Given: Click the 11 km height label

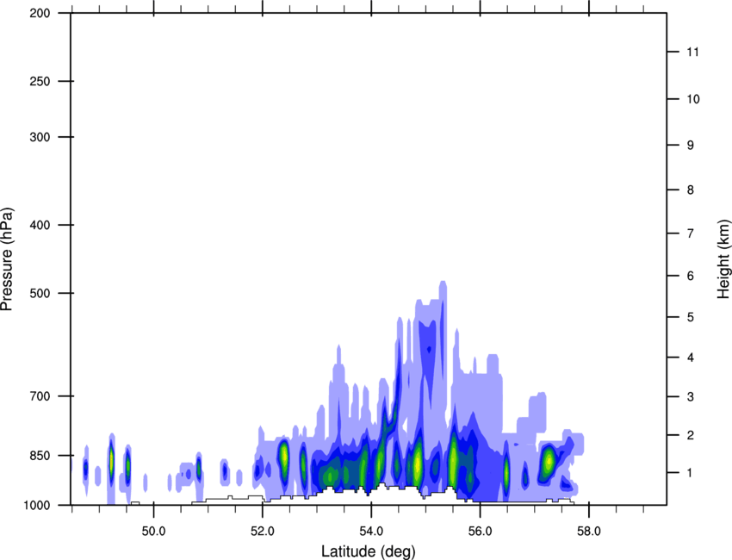Looking at the screenshot, I should point(692,52).
